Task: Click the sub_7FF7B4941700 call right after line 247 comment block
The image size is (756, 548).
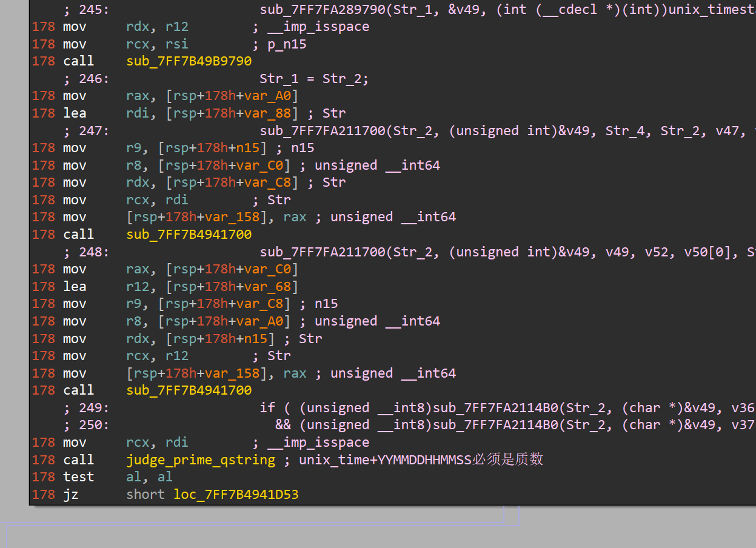Action: coord(189,235)
